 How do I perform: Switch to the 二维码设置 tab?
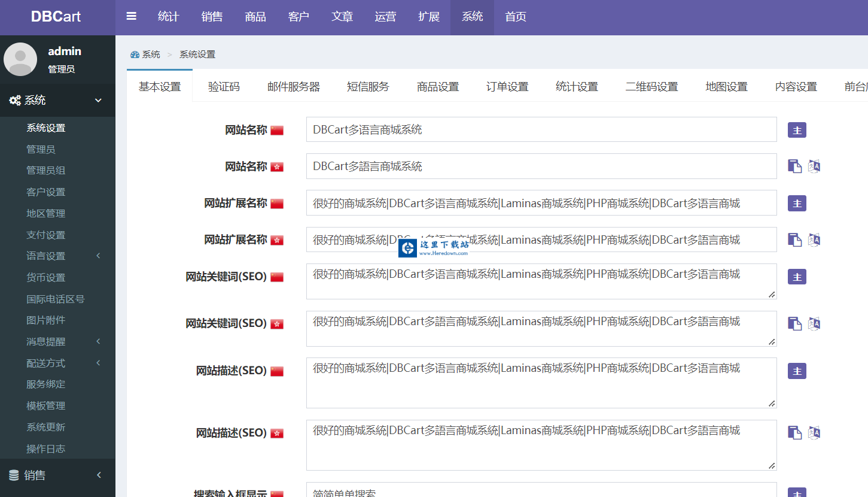[x=651, y=87]
